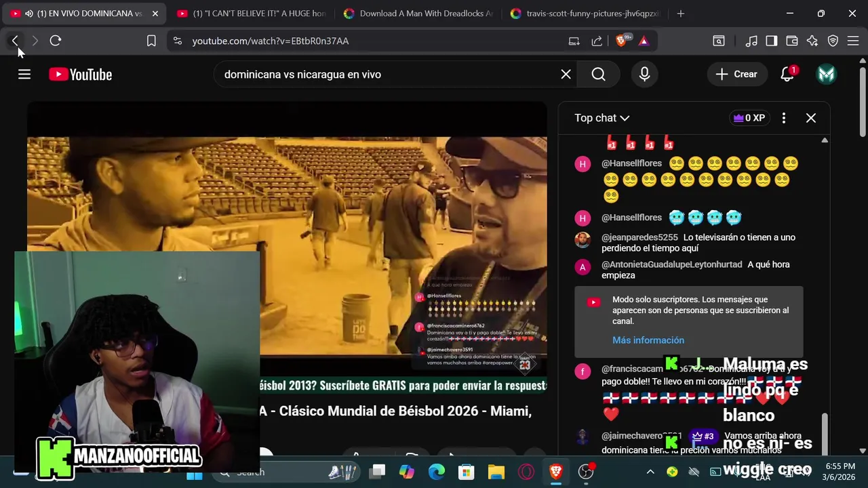
Task: Click the jeanparedes5255 chat avatar
Action: coord(583,240)
